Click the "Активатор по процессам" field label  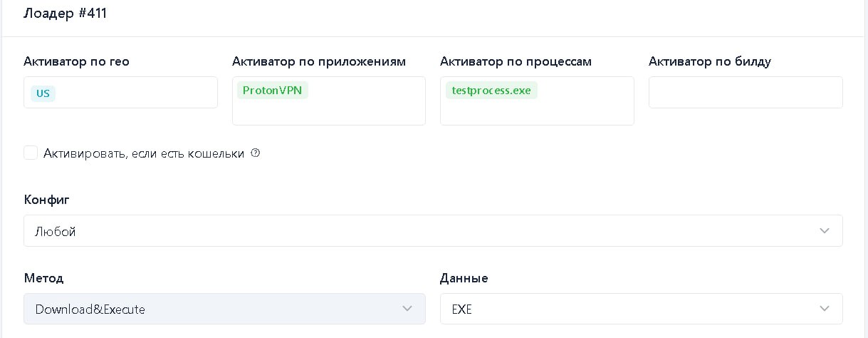(516, 61)
